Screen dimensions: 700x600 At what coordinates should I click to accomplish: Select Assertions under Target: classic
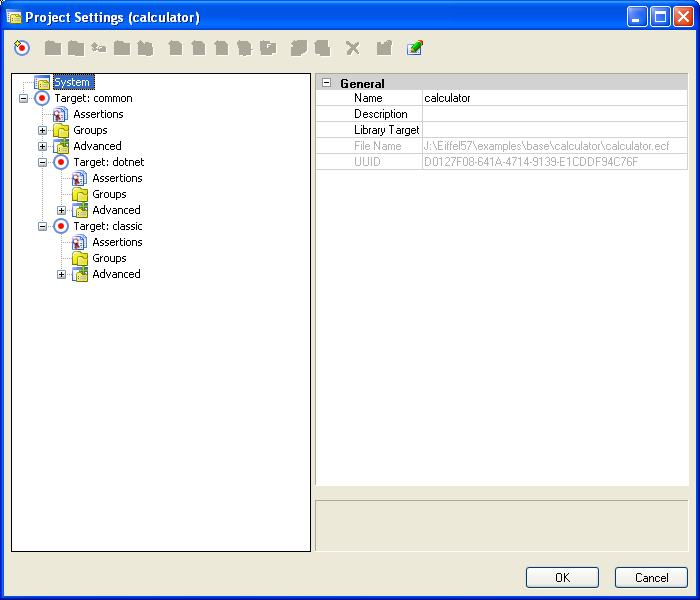117,242
